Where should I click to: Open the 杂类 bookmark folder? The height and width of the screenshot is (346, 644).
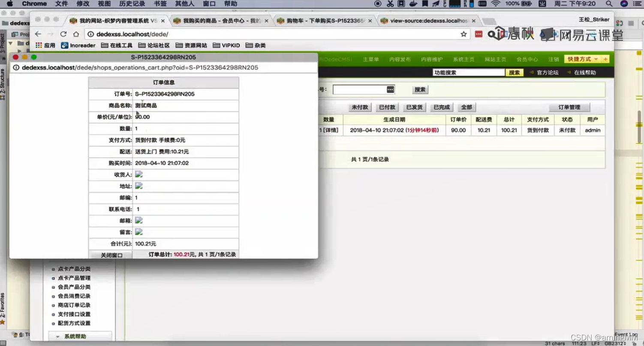pos(256,45)
